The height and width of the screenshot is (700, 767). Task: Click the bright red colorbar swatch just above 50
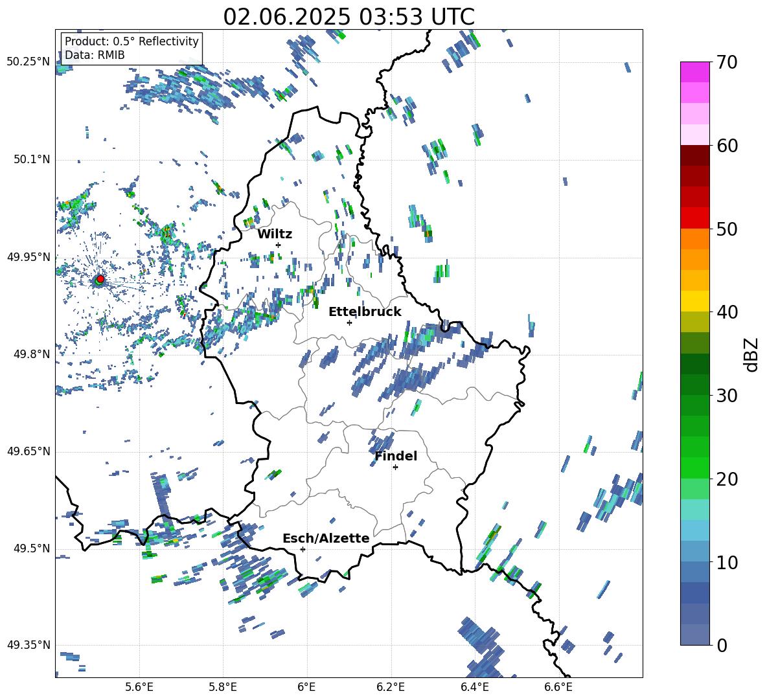click(x=694, y=218)
